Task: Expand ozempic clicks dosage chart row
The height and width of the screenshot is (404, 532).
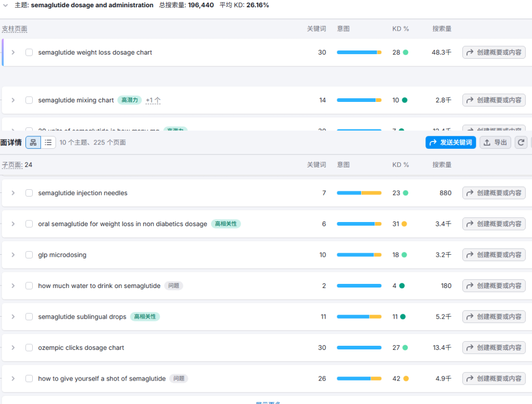Action: pyautogui.click(x=13, y=347)
